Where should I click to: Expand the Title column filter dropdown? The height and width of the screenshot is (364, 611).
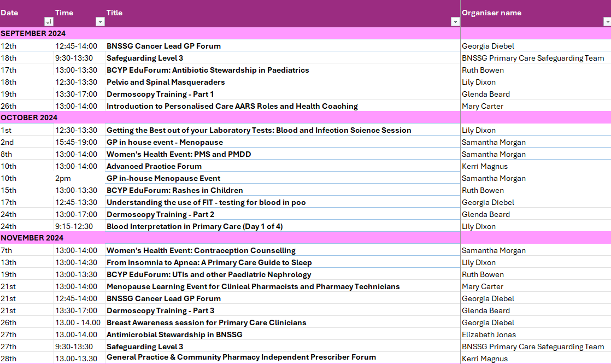[455, 22]
